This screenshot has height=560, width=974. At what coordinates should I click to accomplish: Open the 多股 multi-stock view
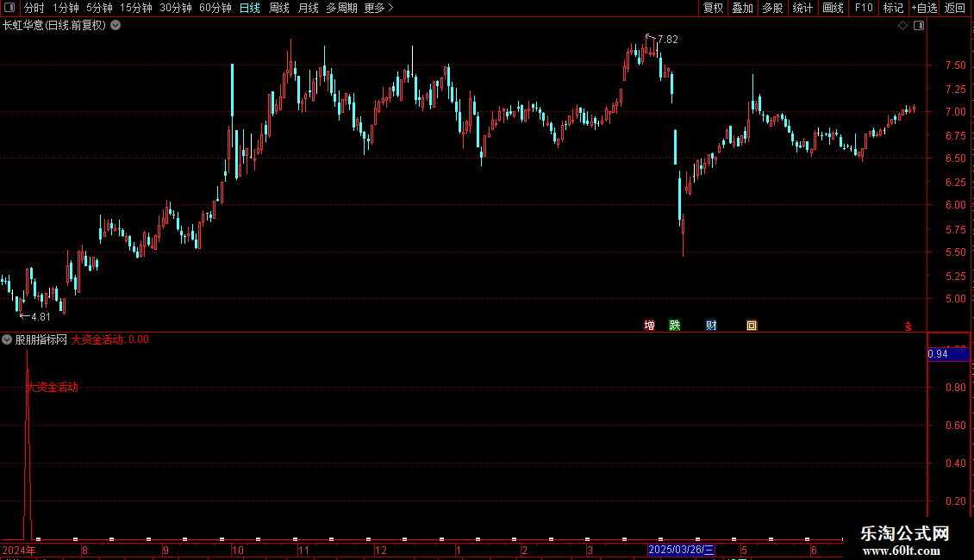click(773, 8)
